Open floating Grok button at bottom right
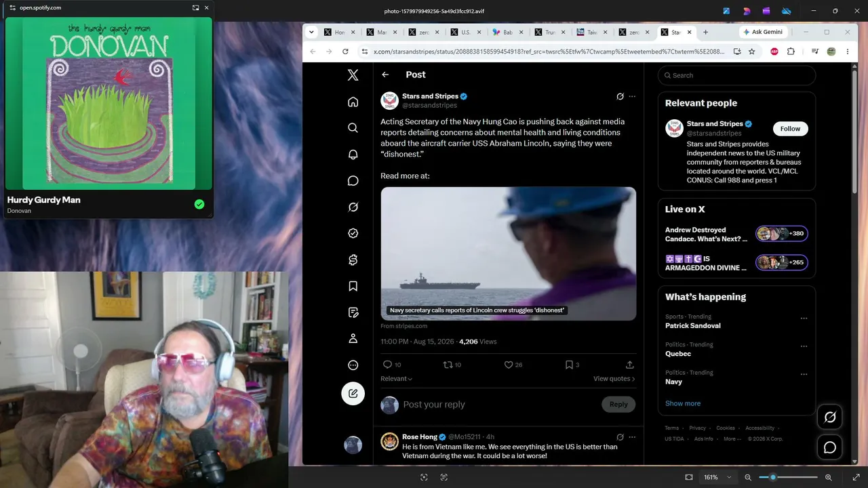 pos(830,418)
